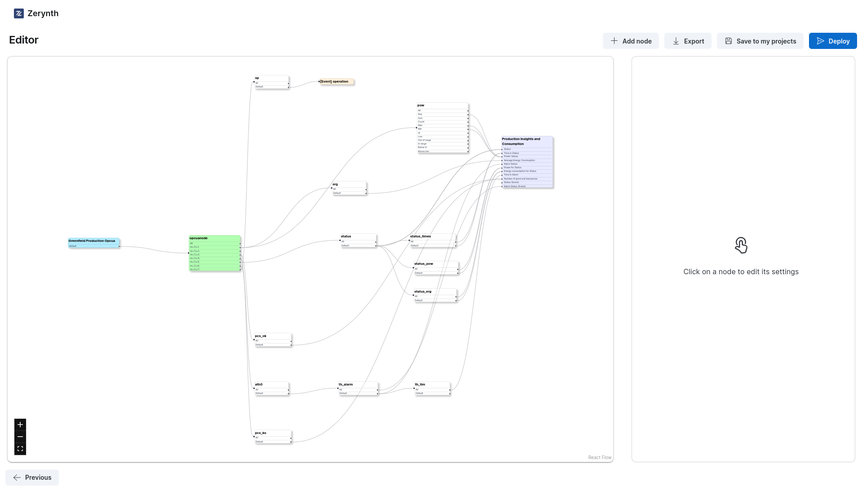Viewport: 862px width, 504px height.
Task: Go back with the Previous button
Action: (x=32, y=478)
